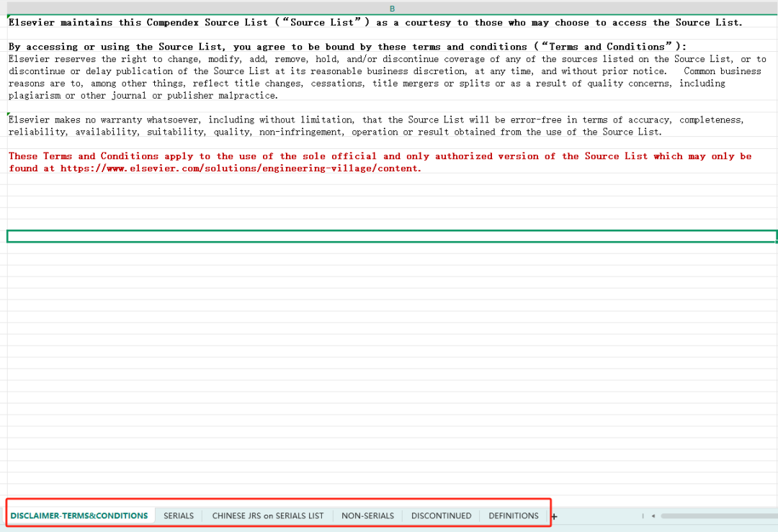Select the currently highlighted empty cell
The image size is (778, 532).
point(392,237)
